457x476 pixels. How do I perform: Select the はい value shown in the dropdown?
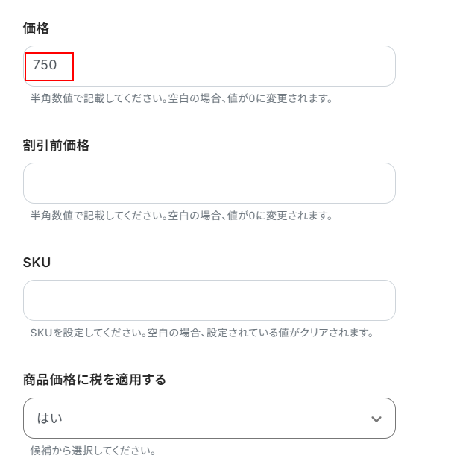50,419
